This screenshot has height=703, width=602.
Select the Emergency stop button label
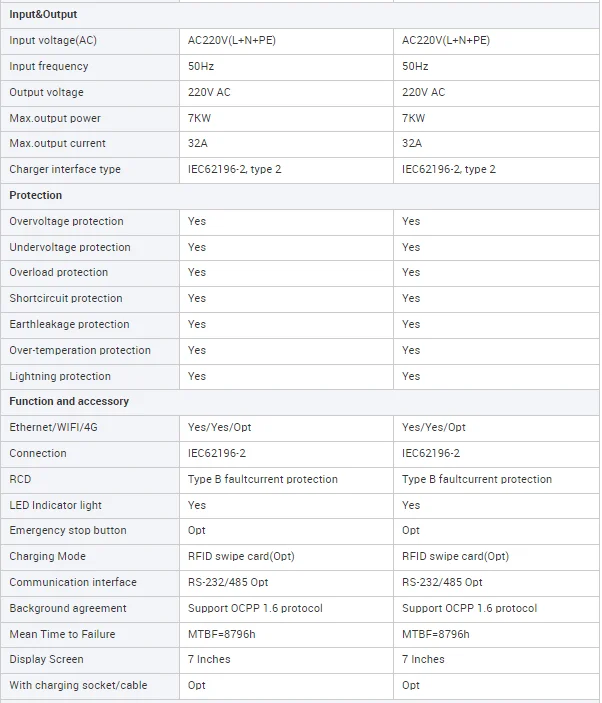pyautogui.click(x=68, y=530)
